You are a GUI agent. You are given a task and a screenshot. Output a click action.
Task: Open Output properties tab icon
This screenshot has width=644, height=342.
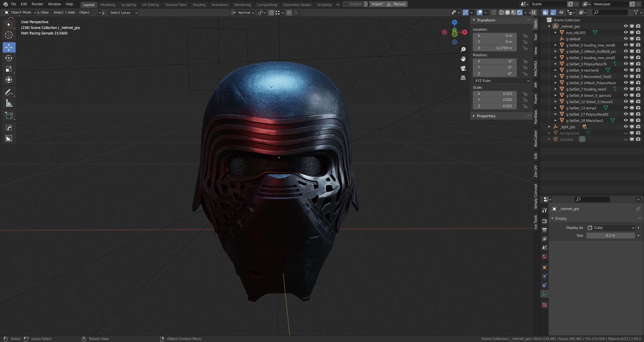point(544,230)
